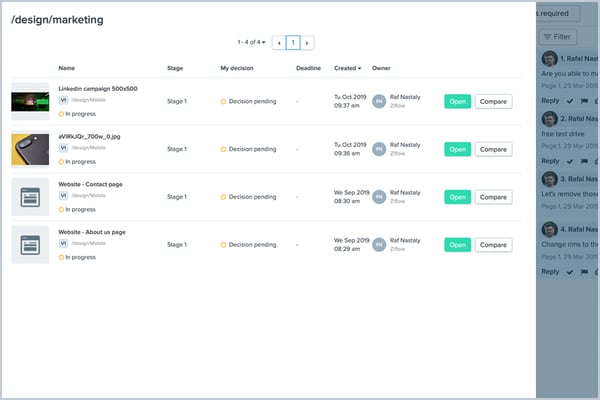Click Rafal's avatar on the third comment
The image size is (600, 400).
(549, 178)
